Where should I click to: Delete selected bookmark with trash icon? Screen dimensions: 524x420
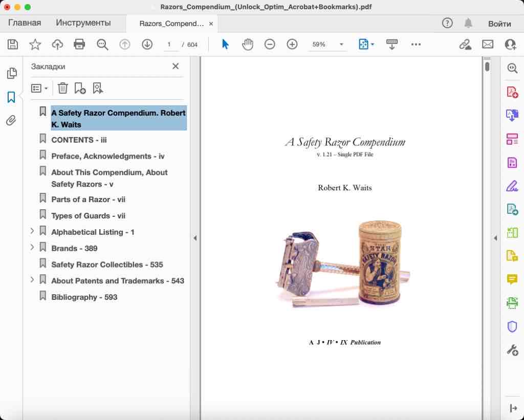pos(62,89)
